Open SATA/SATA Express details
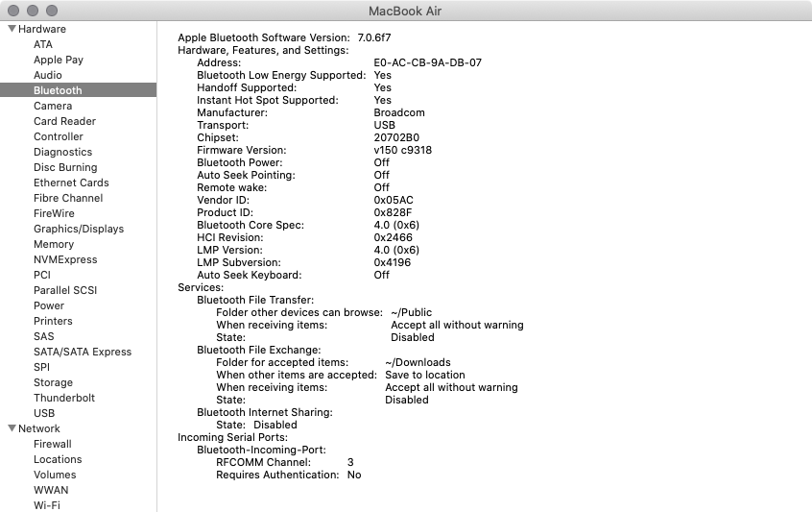Image resolution: width=812 pixels, height=512 pixels. [83, 352]
